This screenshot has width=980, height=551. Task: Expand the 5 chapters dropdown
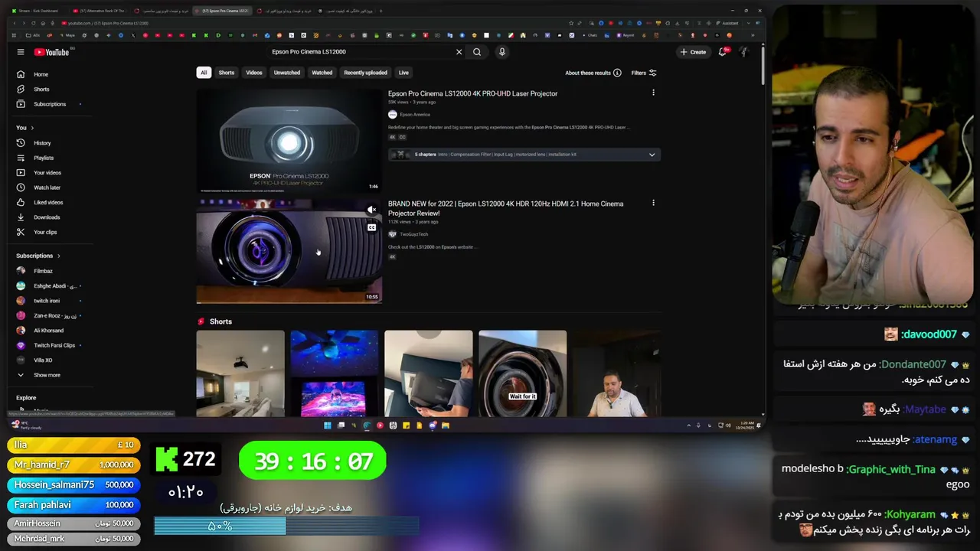click(652, 155)
